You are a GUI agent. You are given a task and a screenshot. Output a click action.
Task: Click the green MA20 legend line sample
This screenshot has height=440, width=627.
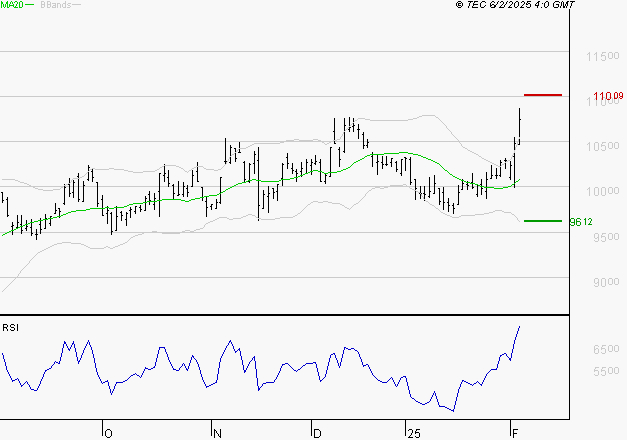tap(31, 6)
